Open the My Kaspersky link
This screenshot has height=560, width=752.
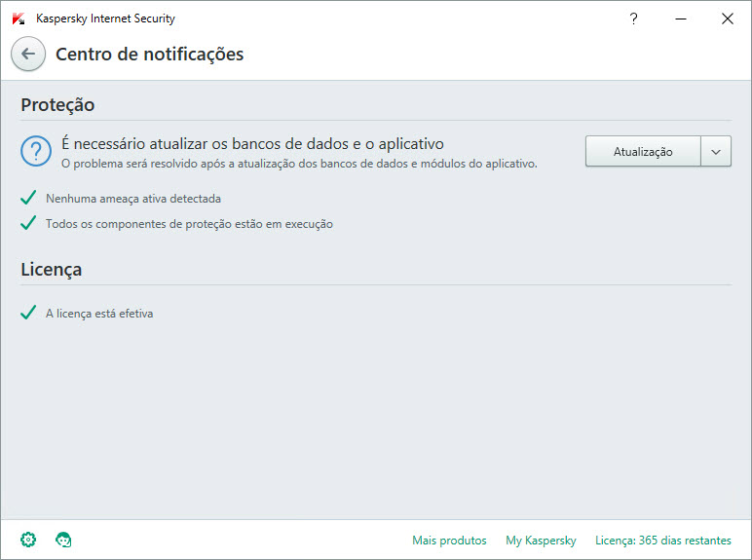click(541, 541)
